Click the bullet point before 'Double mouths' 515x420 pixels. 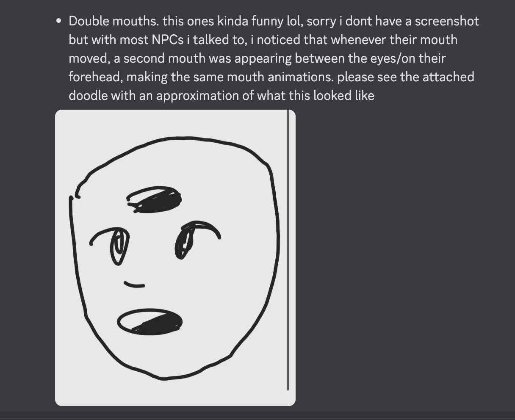59,21
